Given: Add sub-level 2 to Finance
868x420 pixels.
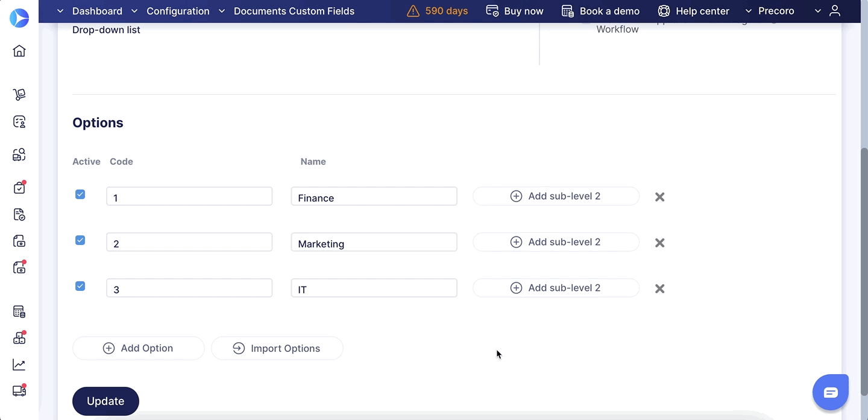Looking at the screenshot, I should click(556, 196).
